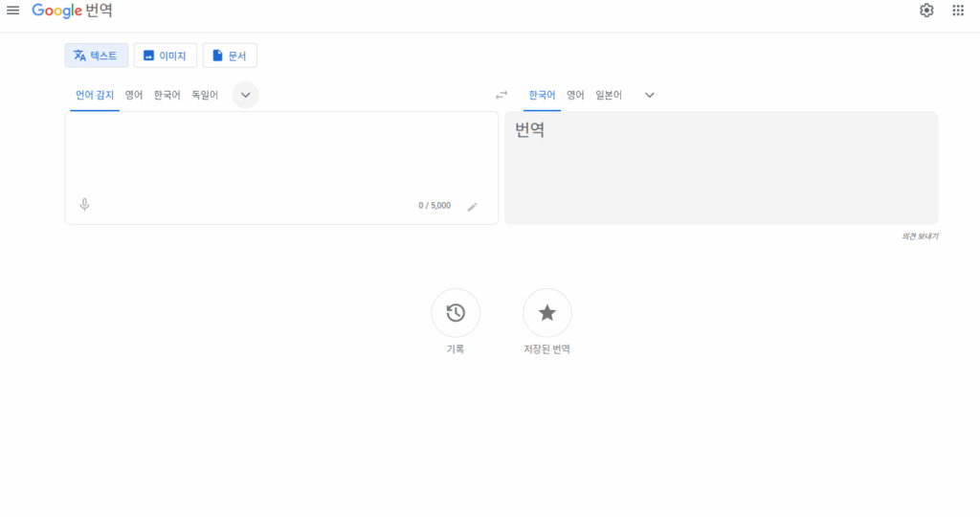Choose 한국어 as source language
Image resolution: width=980 pixels, height=517 pixels.
point(167,95)
